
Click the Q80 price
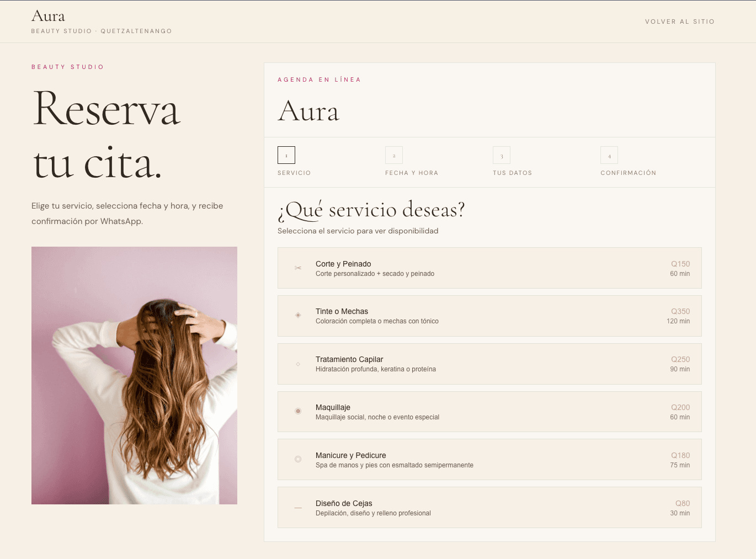point(683,503)
